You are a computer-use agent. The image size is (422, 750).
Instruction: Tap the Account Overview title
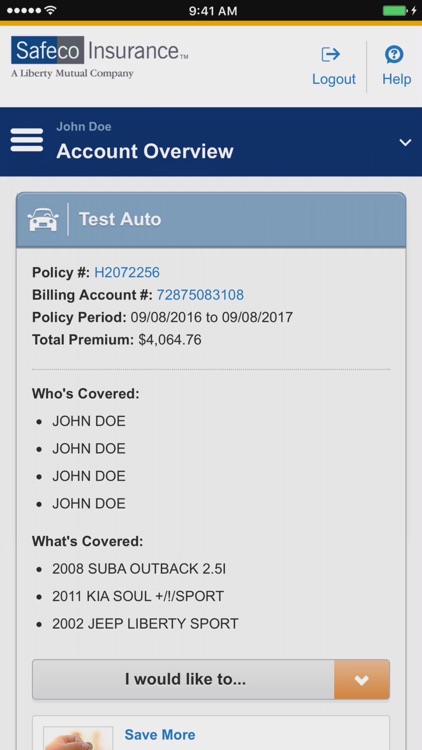tap(145, 152)
